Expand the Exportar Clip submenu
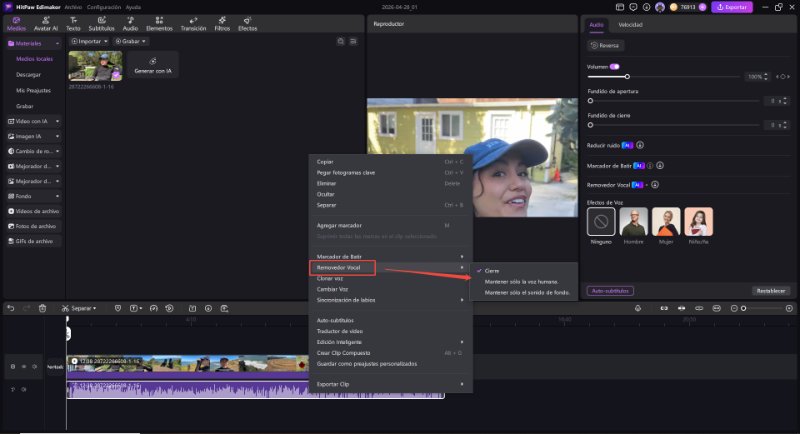The height and width of the screenshot is (434, 800). (x=390, y=384)
